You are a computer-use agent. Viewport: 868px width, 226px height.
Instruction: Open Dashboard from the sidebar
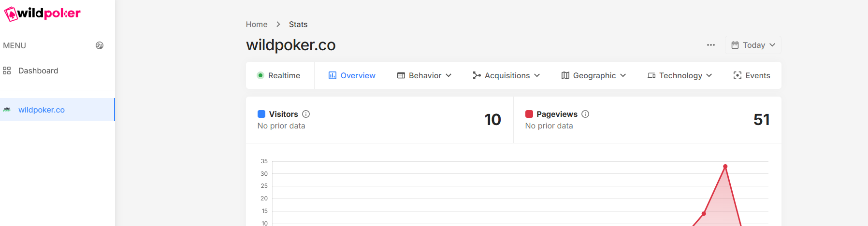pyautogui.click(x=58, y=71)
